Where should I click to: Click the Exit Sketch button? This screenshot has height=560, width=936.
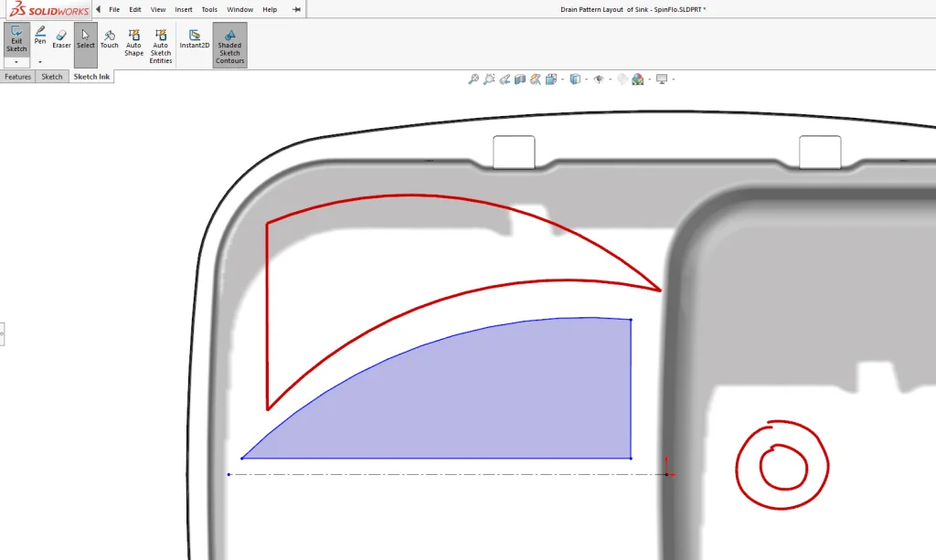coord(16,39)
